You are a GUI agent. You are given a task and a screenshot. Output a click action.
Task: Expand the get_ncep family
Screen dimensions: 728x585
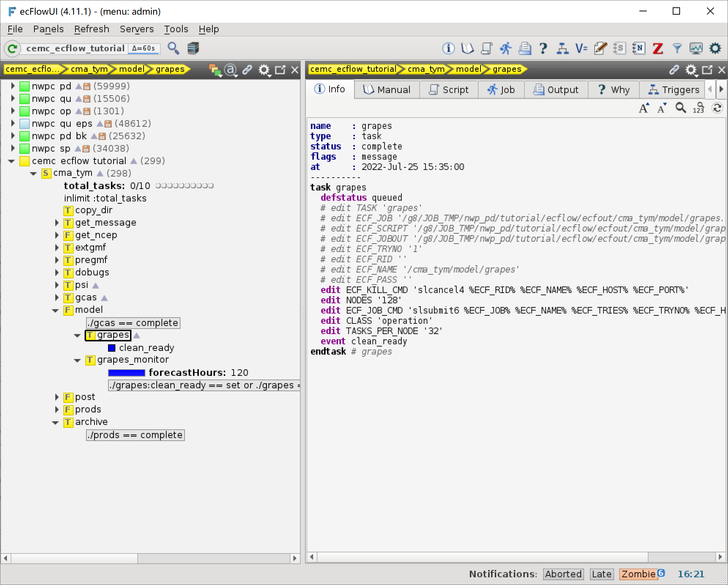pyautogui.click(x=57, y=235)
